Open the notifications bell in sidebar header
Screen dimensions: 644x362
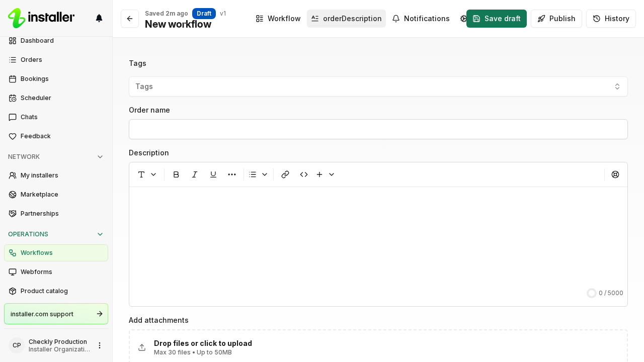click(99, 19)
